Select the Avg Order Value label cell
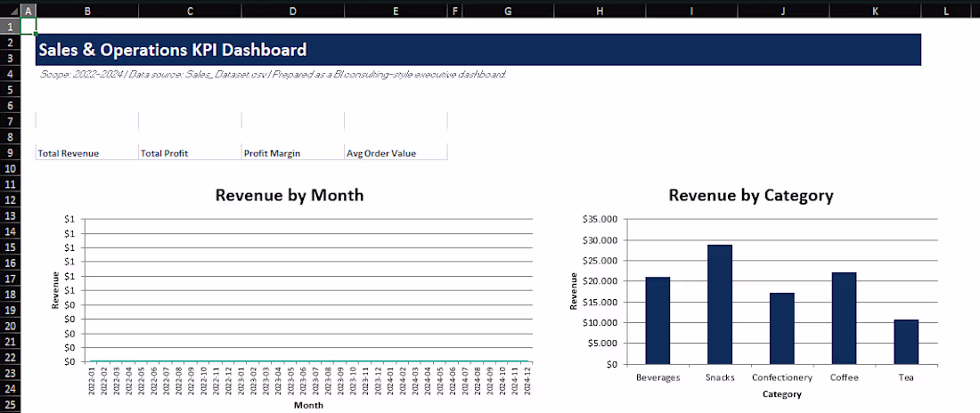 click(x=396, y=153)
